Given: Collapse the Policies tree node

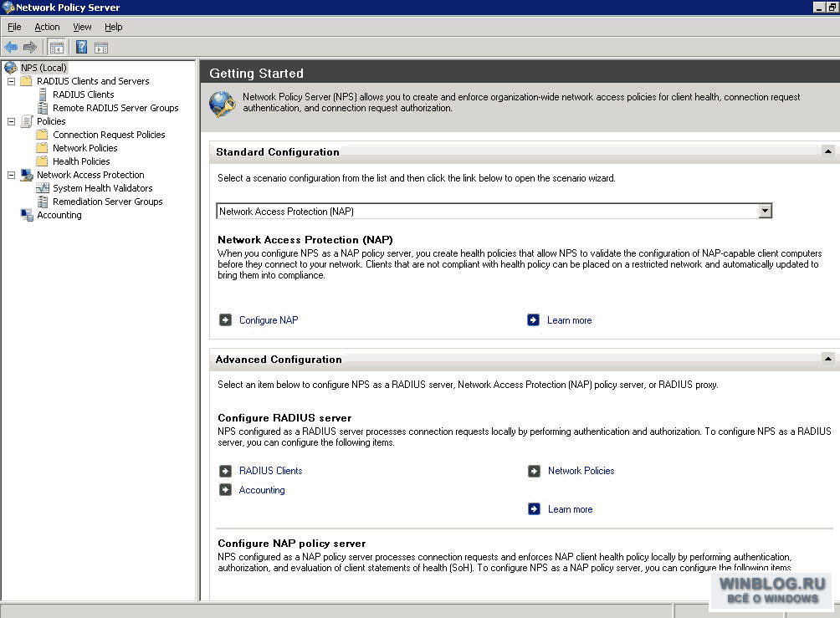Looking at the screenshot, I should [11, 121].
